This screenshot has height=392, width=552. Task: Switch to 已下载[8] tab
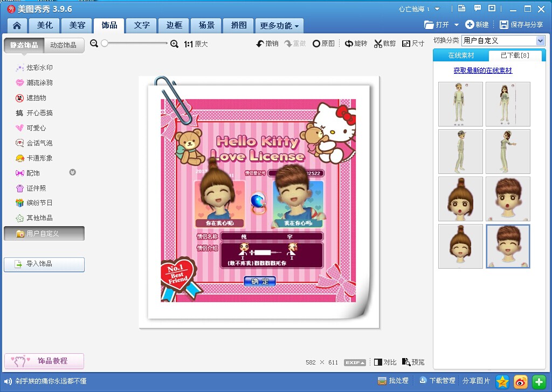(515, 55)
